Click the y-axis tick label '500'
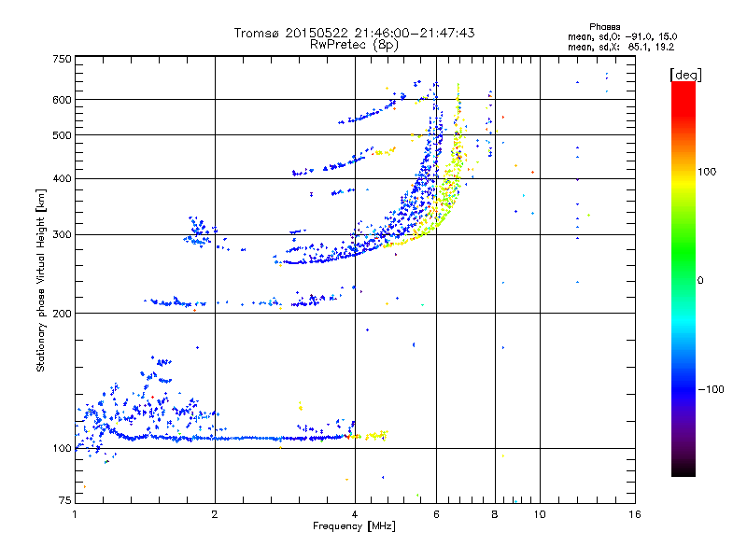The image size is (747, 560). pyautogui.click(x=63, y=135)
